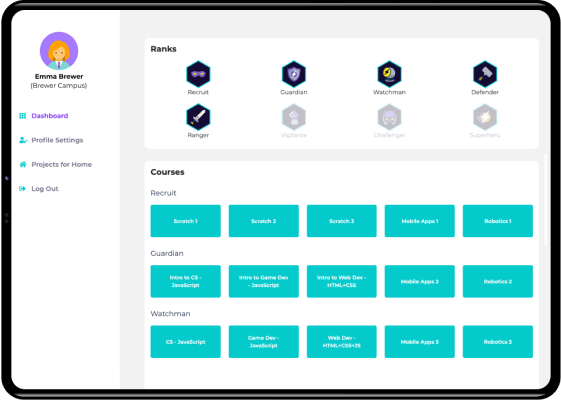The image size is (561, 400).
Task: Open the Game Dev - JavaScript course
Action: [x=264, y=342]
